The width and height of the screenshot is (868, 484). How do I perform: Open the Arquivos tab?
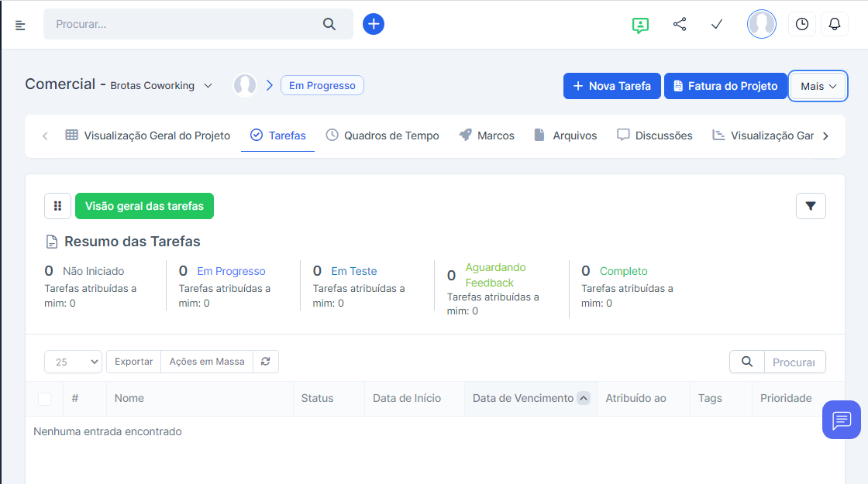point(566,136)
